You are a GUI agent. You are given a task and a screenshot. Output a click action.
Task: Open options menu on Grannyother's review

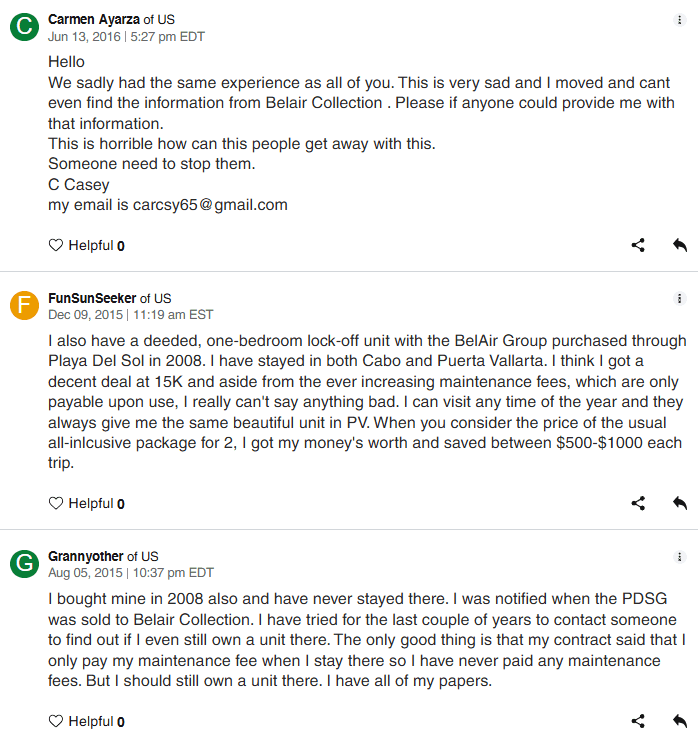click(680, 556)
